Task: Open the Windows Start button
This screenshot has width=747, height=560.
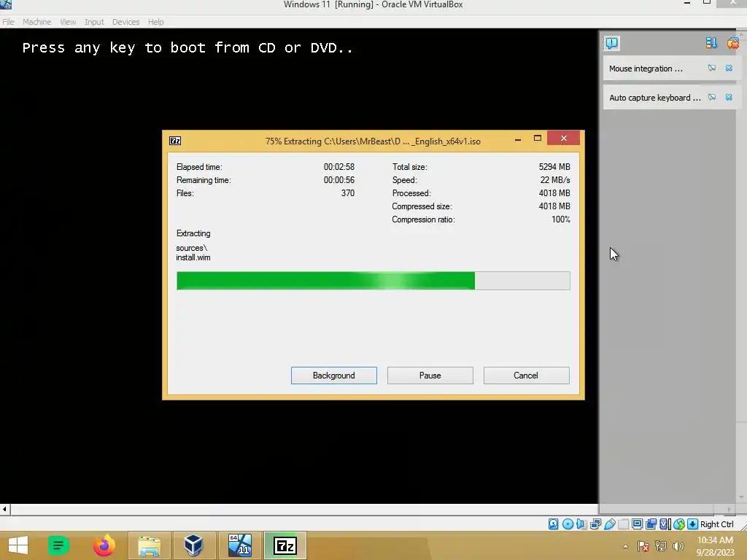Action: tap(18, 545)
